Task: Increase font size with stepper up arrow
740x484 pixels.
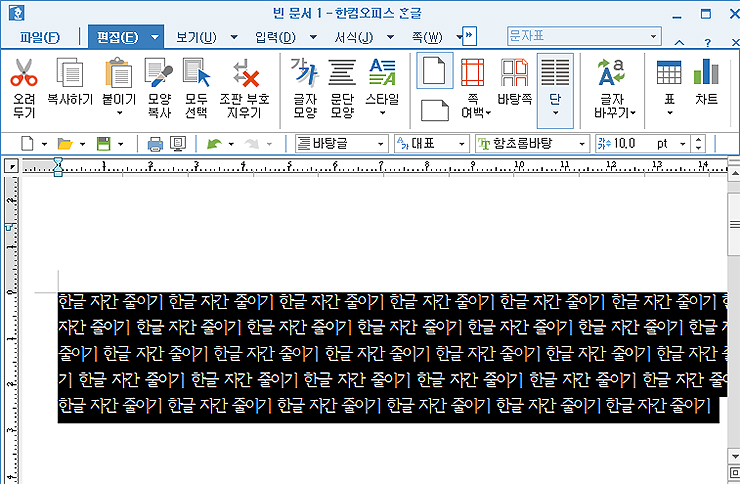Action: coord(698,139)
